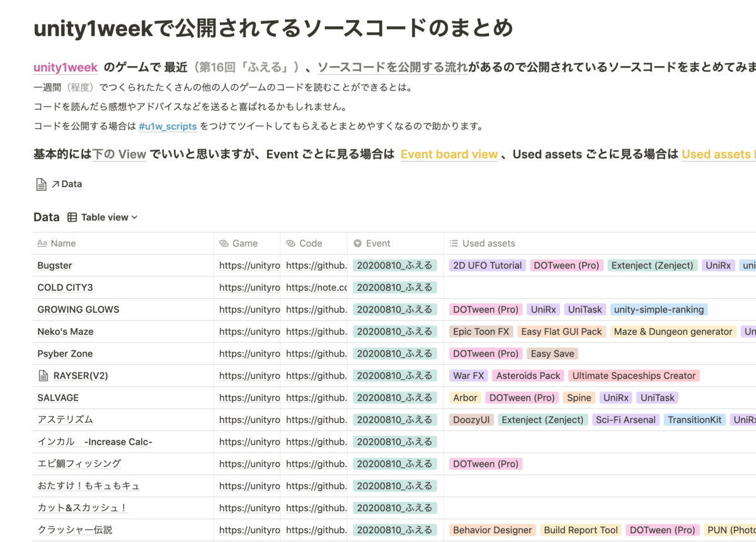The width and height of the screenshot is (756, 542).
Task: Open the COLD CITY3 row
Action: [x=65, y=287]
